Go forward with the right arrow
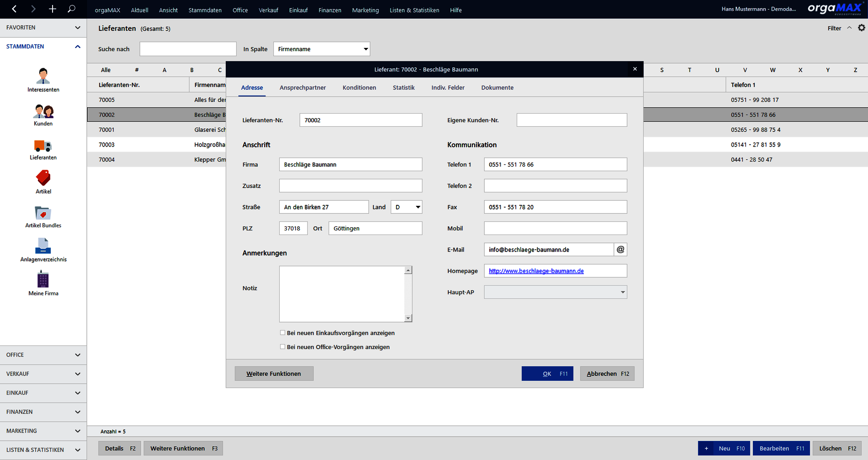The width and height of the screenshot is (868, 460). [x=33, y=9]
